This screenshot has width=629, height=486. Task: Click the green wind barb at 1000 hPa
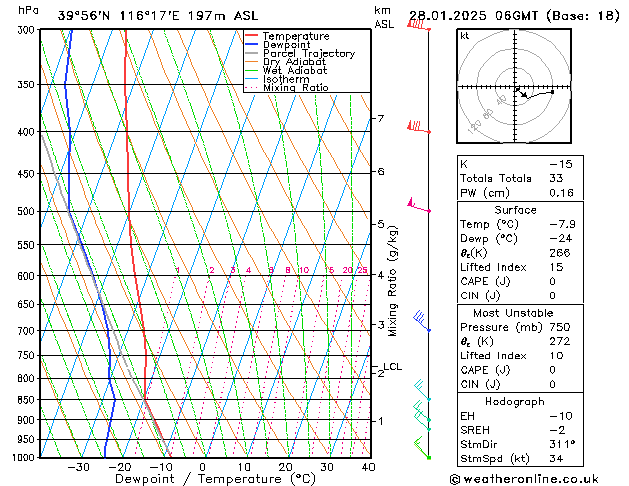[x=422, y=448]
